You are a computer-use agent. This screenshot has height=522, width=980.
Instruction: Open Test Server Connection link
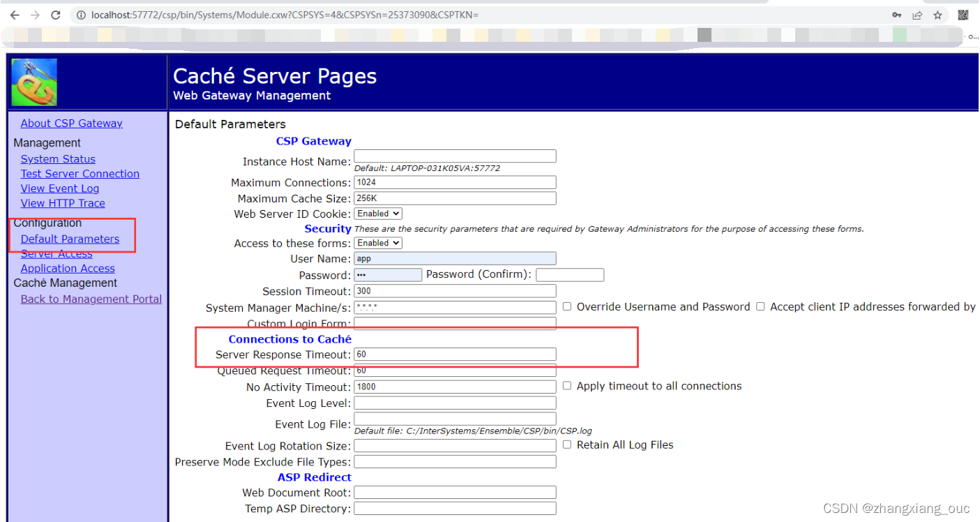pos(80,174)
